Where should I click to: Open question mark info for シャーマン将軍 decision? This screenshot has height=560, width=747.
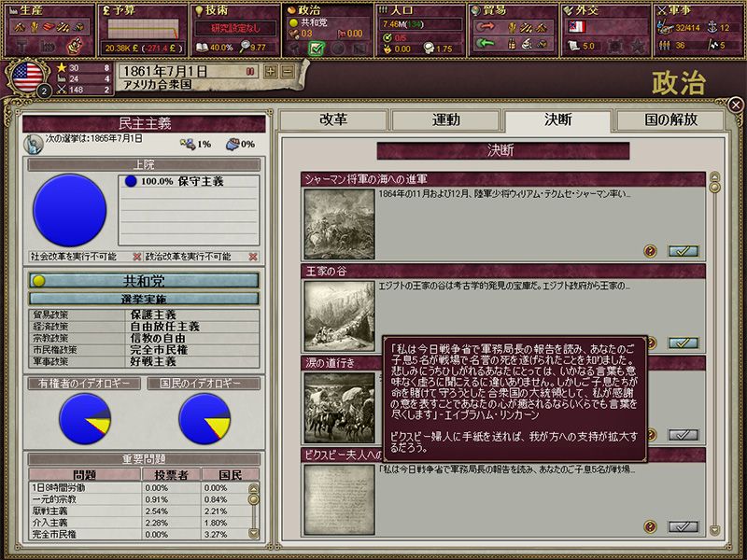650,251
